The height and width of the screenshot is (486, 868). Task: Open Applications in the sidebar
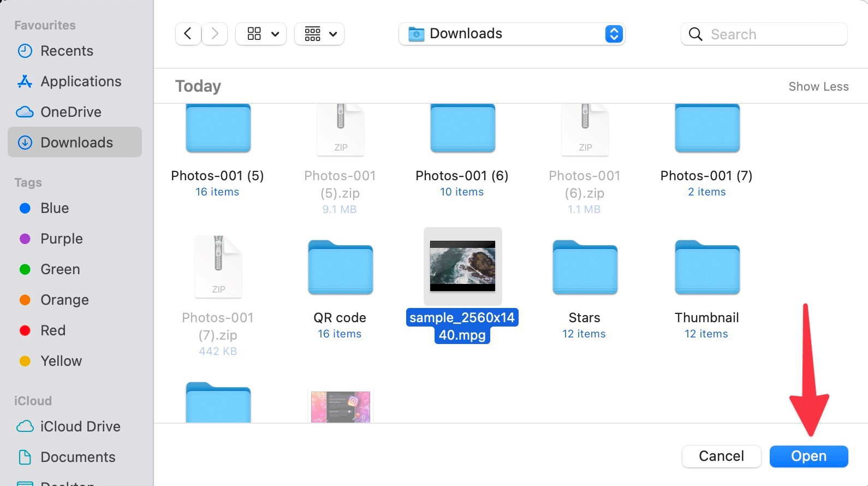pos(75,81)
